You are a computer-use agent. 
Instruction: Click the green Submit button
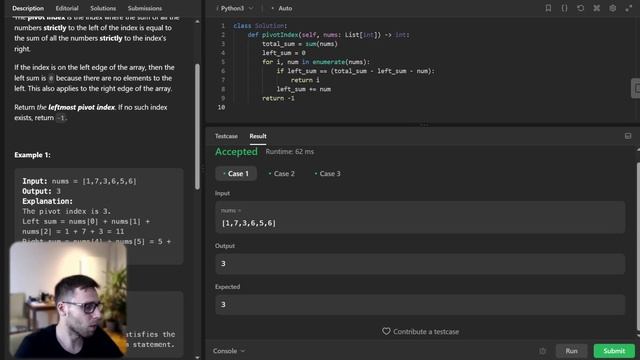click(614, 351)
